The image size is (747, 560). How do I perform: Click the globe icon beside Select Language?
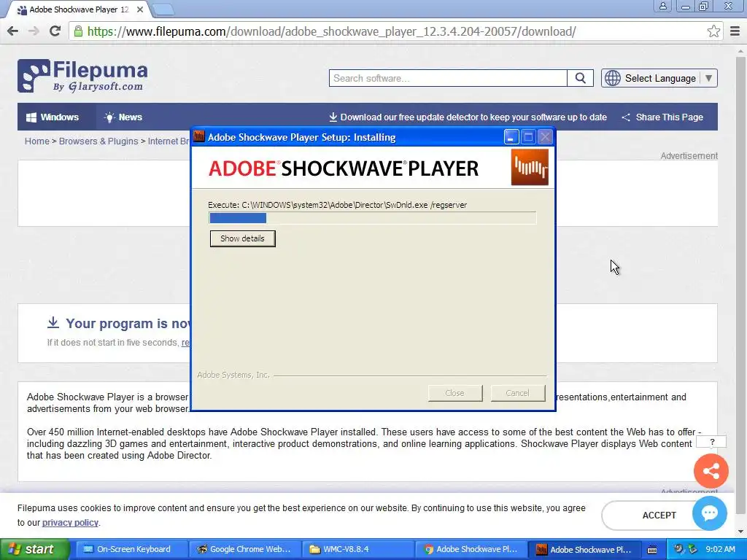[x=613, y=78]
